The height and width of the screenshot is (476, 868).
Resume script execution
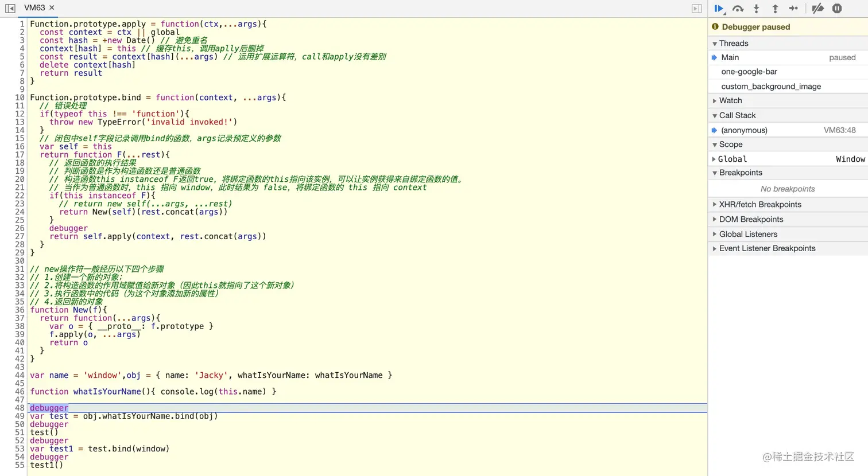(719, 8)
